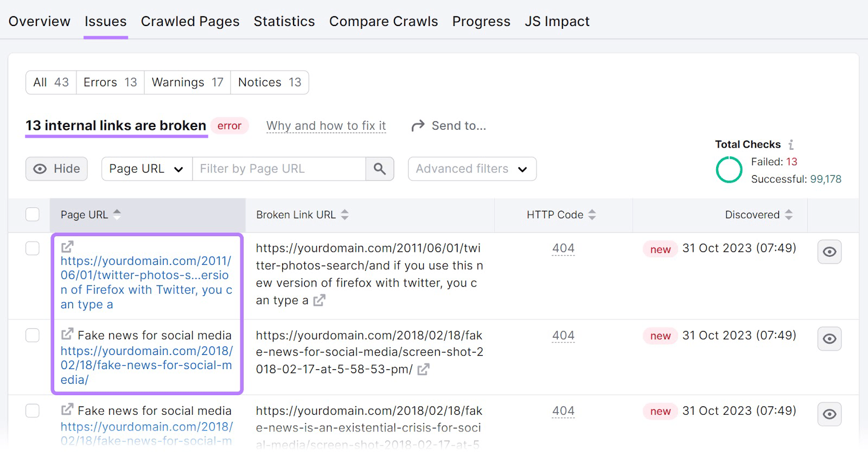Expand the Page URL filter dropdown
Screen dimensions: 868x456
pos(147,169)
